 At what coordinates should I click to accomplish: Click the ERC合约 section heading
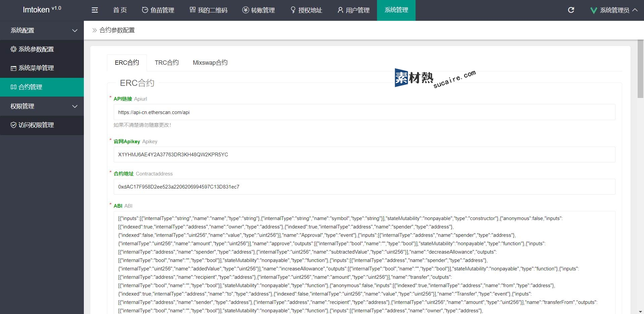click(x=137, y=83)
